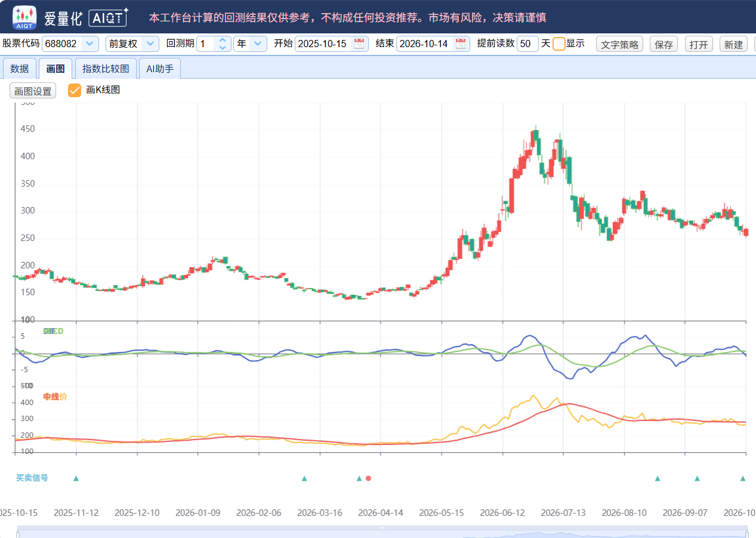Image resolution: width=756 pixels, height=538 pixels.
Task: Click the AIQT app logo icon
Action: (x=24, y=18)
